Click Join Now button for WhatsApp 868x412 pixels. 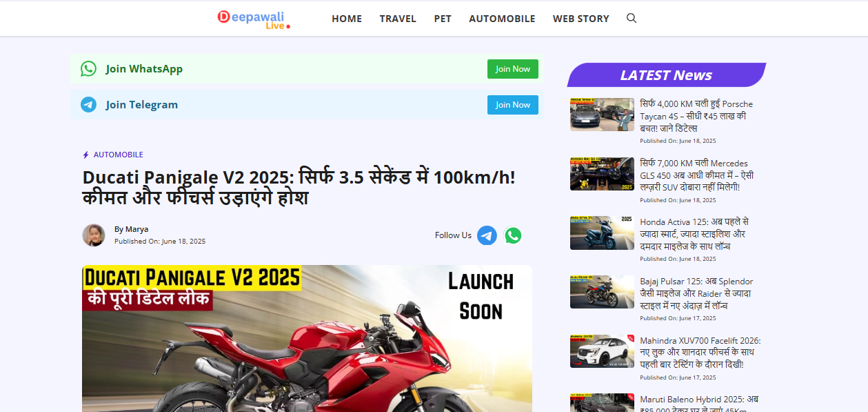point(513,69)
